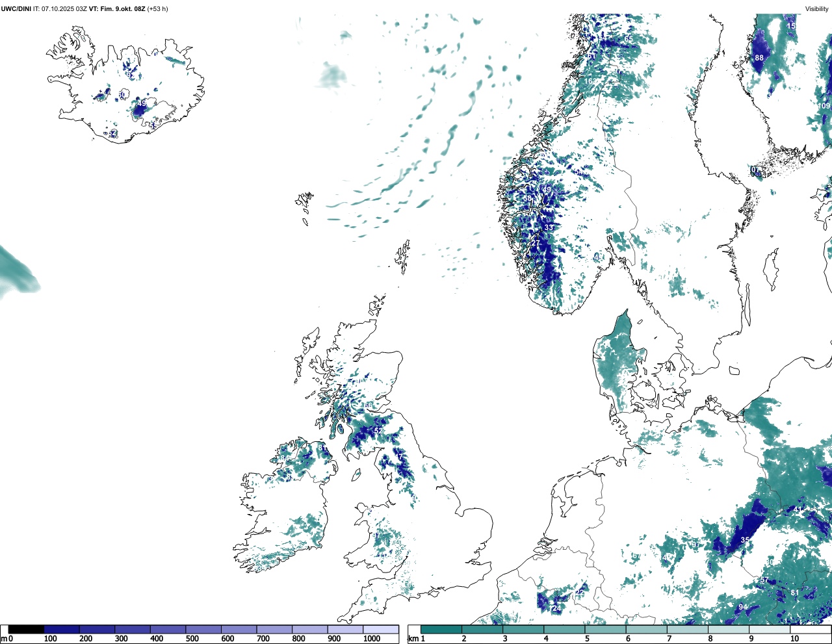Screen dimensions: 832x644
Task: Pick the 700–800 m legend color
Action: (x=274, y=629)
